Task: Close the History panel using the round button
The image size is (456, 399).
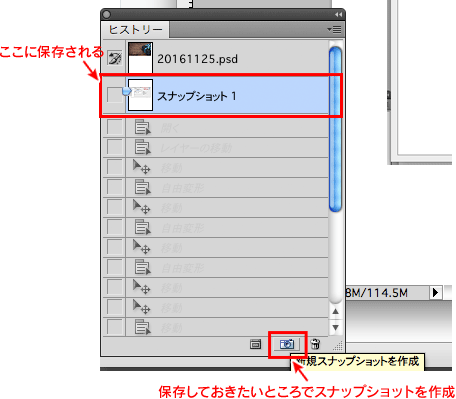Action: tap(107, 14)
